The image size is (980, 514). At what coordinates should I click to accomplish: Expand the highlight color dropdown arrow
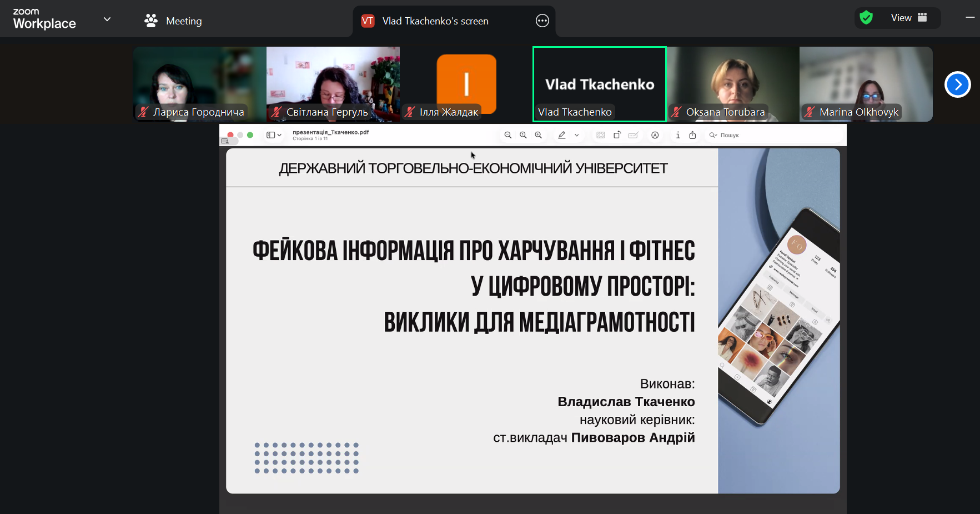577,135
